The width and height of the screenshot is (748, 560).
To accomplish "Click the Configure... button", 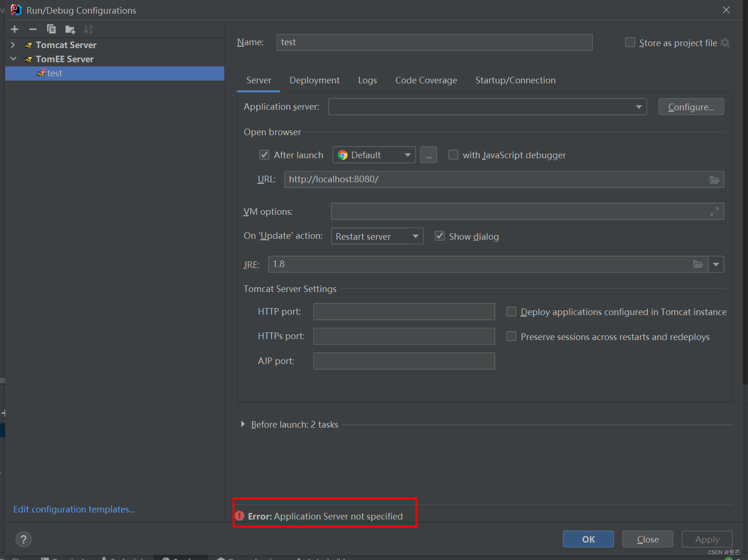I will [691, 107].
